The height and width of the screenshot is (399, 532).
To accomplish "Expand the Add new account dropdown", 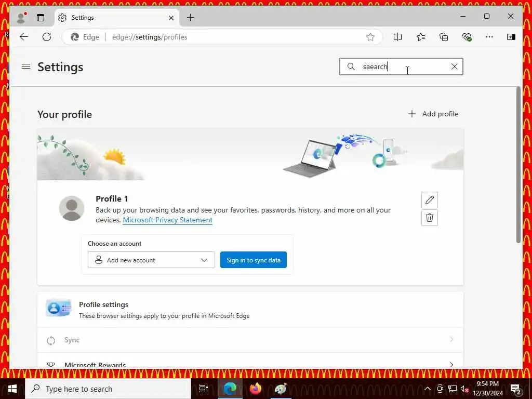I will (151, 260).
